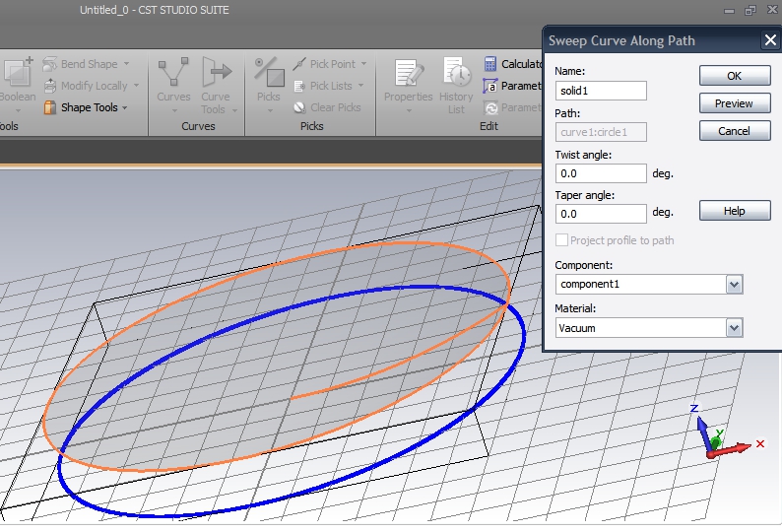Expand the Pick Point menu
Screen dimensions: 782x532
pyautogui.click(x=331, y=64)
